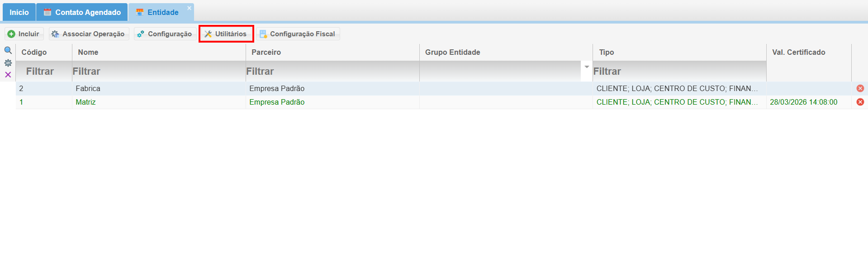Image resolution: width=868 pixels, height=279 pixels.
Task: Open the Configuração toolbar button
Action: tap(165, 34)
